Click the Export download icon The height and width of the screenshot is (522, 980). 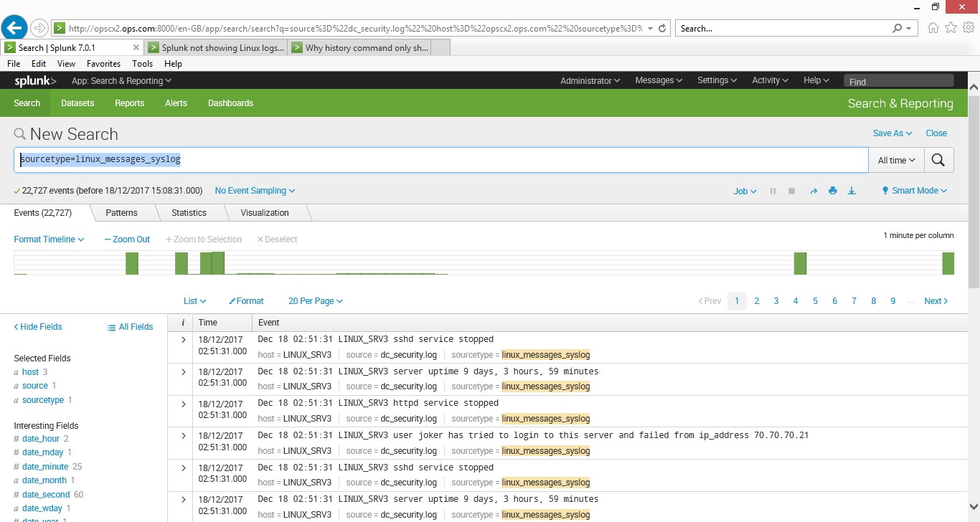point(852,191)
